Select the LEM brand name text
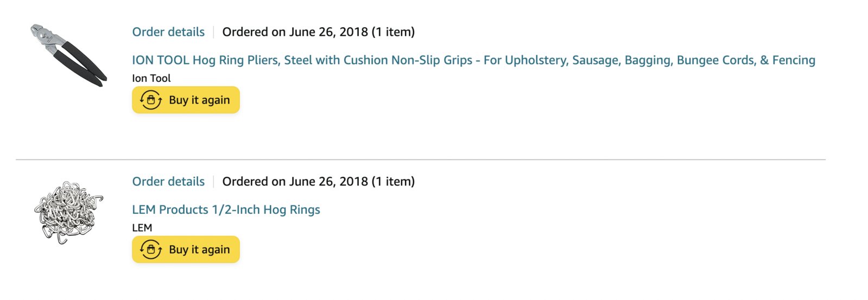The image size is (868, 300). click(x=142, y=228)
